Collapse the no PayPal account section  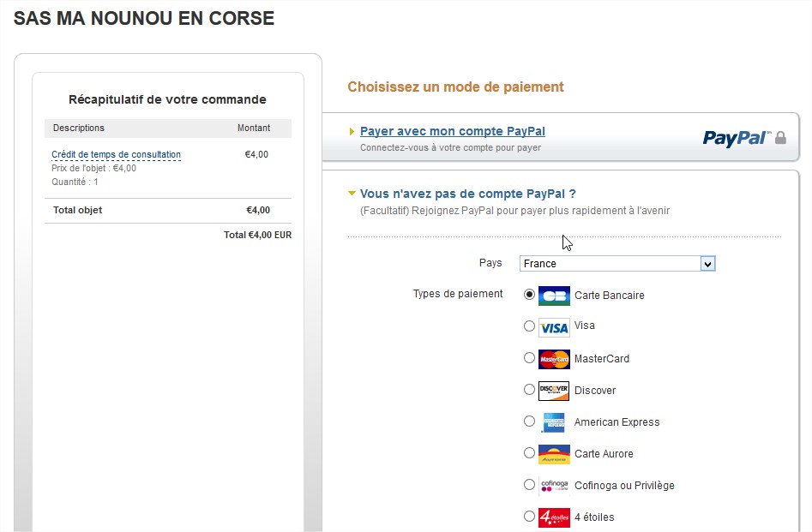tap(352, 194)
